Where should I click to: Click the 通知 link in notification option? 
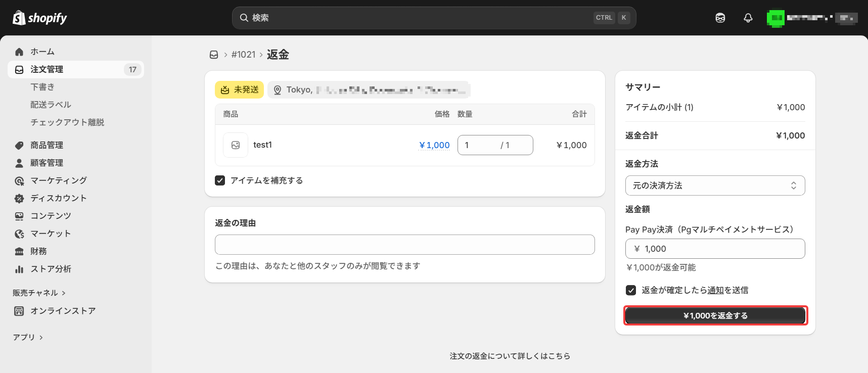716,290
